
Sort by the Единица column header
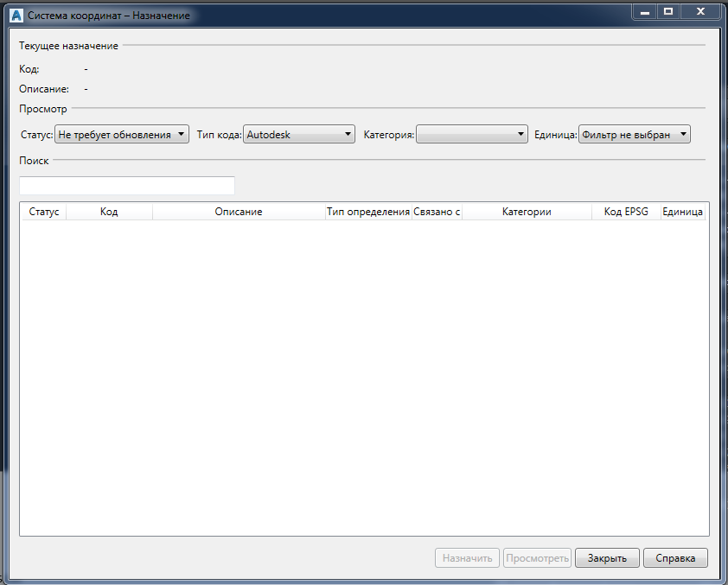pos(682,212)
